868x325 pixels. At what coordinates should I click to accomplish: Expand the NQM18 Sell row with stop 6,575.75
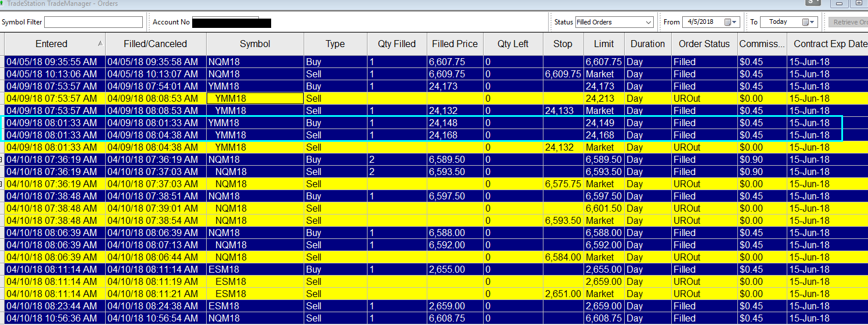pyautogui.click(x=2, y=184)
